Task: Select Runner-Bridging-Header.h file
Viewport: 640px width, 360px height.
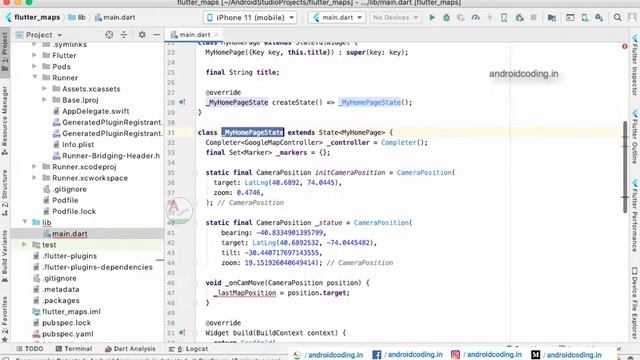Action: coord(111,156)
